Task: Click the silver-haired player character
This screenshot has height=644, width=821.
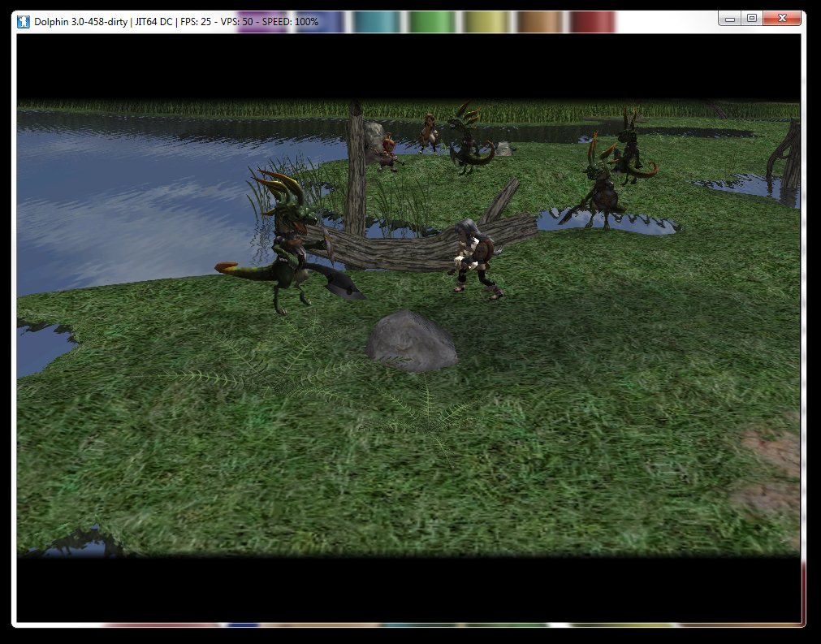Action: [473, 257]
